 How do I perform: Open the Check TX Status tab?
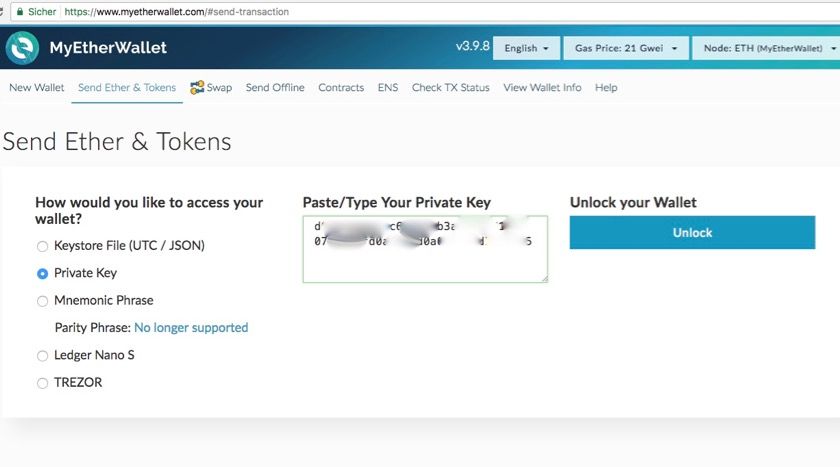tap(451, 87)
